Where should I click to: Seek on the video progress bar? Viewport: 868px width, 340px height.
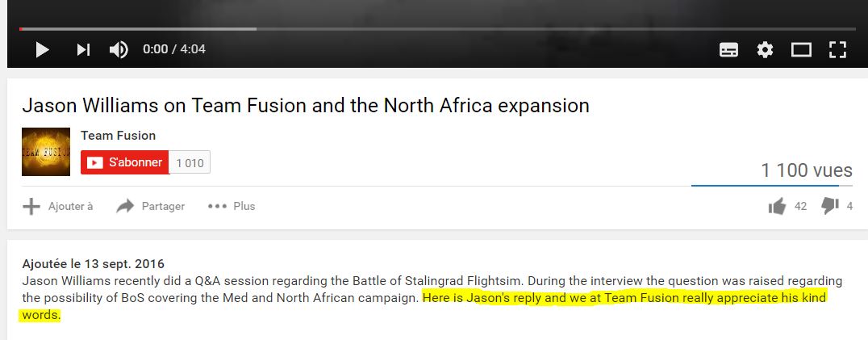437,29
